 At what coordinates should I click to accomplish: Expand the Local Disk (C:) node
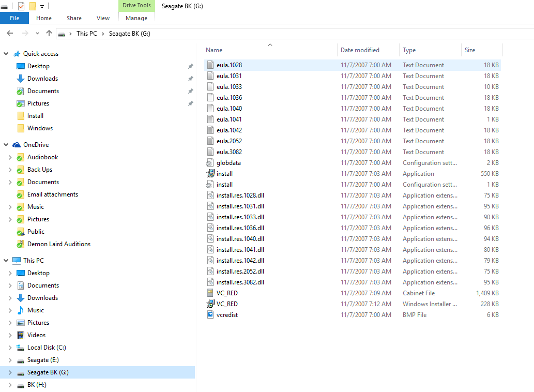[x=10, y=348]
